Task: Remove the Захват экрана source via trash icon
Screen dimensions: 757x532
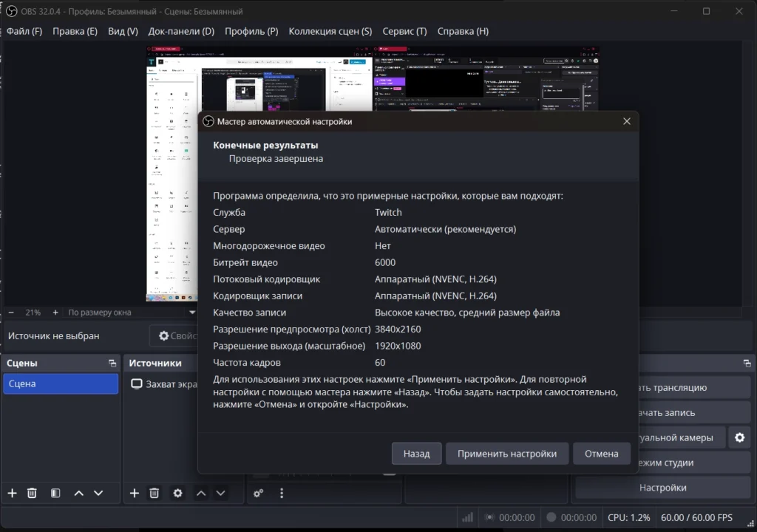Action: 154,493
